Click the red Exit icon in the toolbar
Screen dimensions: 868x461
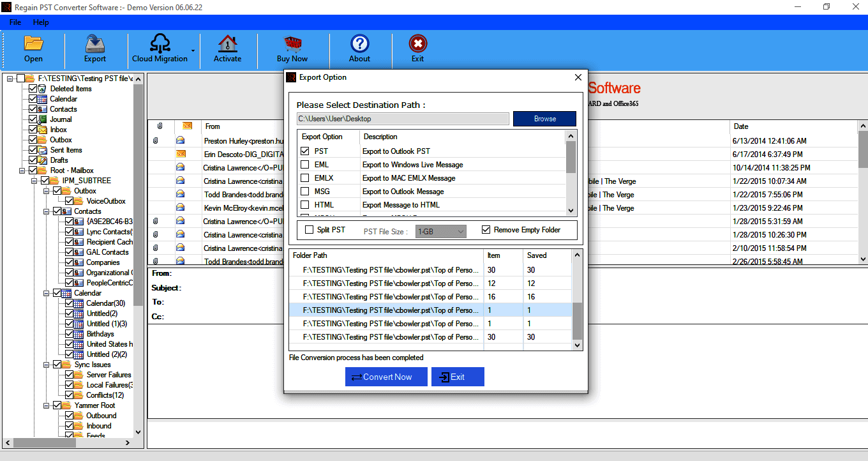[x=417, y=43]
